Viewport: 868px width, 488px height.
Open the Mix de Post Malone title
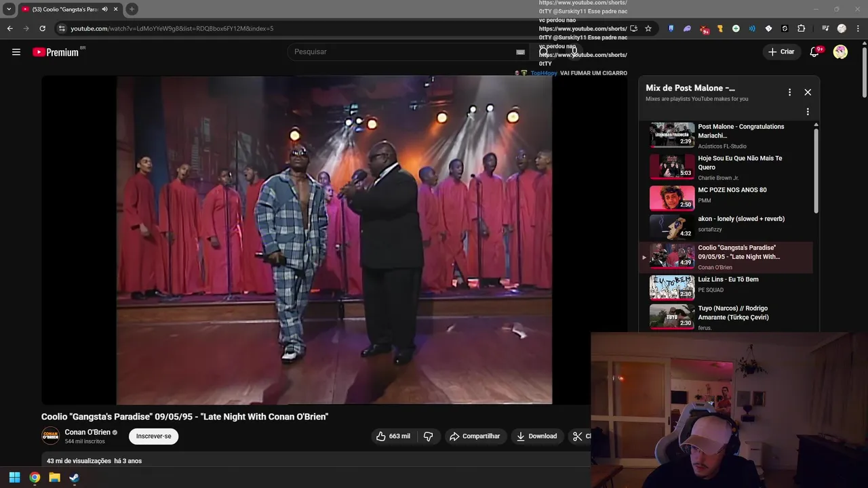690,88
